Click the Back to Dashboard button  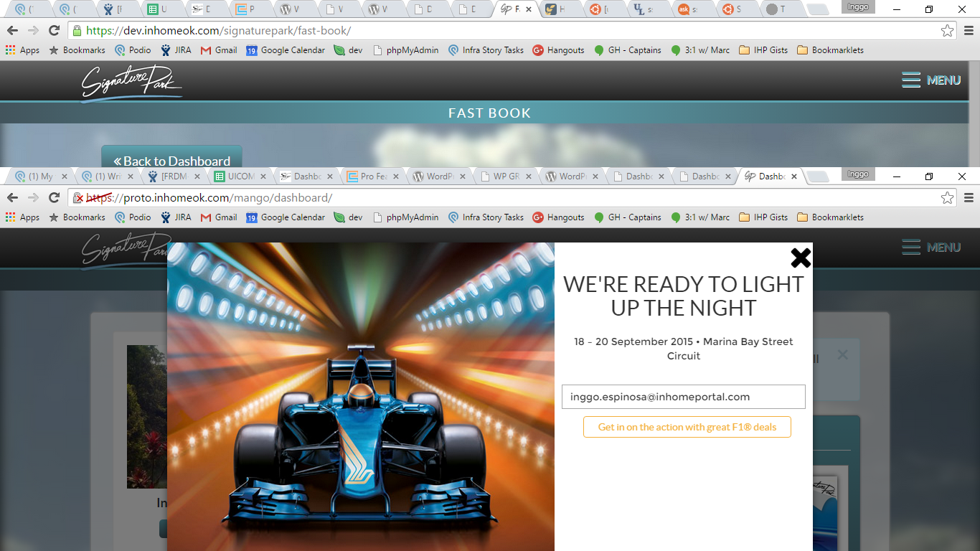click(171, 159)
